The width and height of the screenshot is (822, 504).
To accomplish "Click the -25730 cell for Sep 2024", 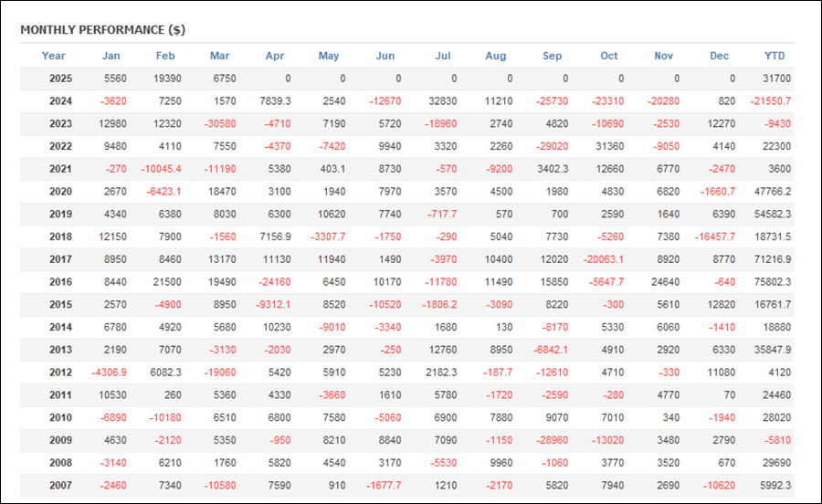I will tap(552, 101).
